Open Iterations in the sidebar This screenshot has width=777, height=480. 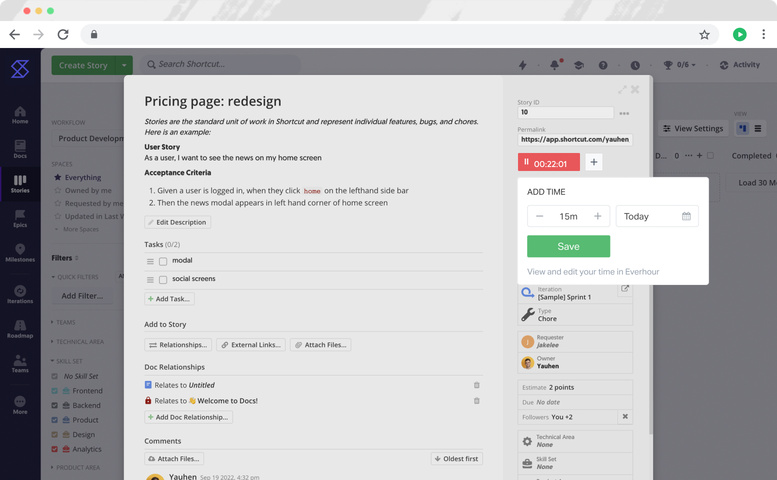20,294
